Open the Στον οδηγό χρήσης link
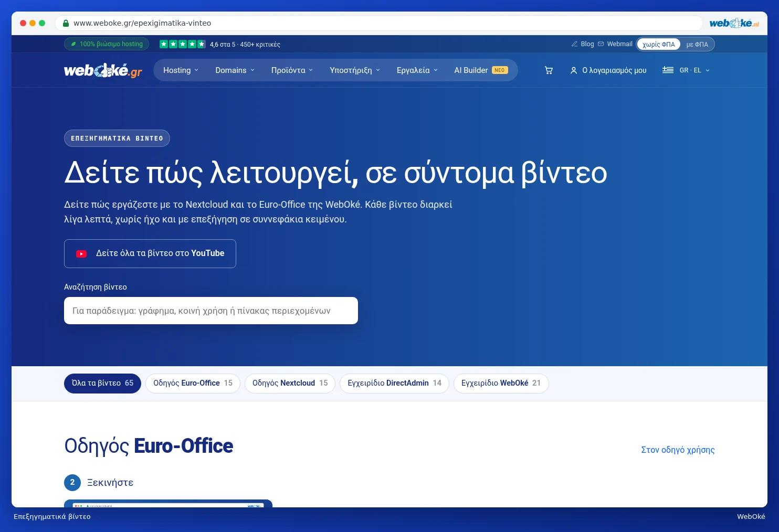Image resolution: width=779 pixels, height=532 pixels. pos(678,450)
